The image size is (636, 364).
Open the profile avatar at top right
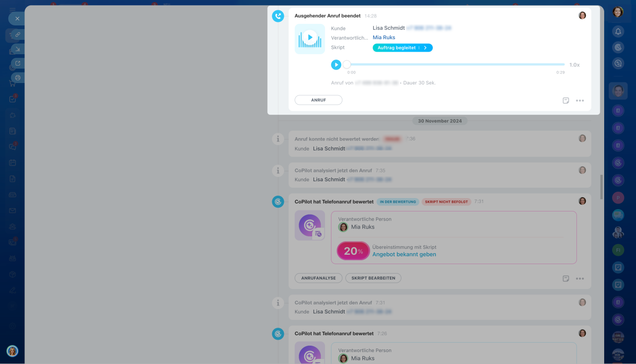pos(618,12)
